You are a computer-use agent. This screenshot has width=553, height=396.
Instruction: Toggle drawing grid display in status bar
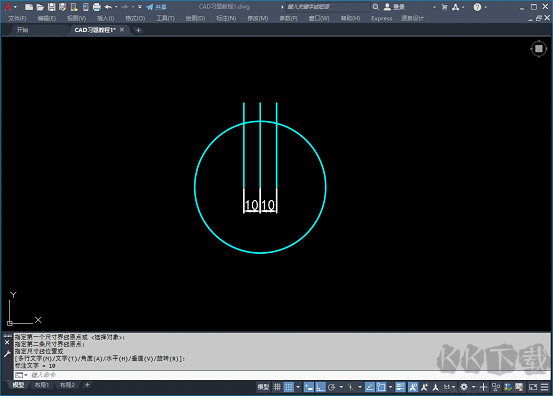tap(278, 387)
